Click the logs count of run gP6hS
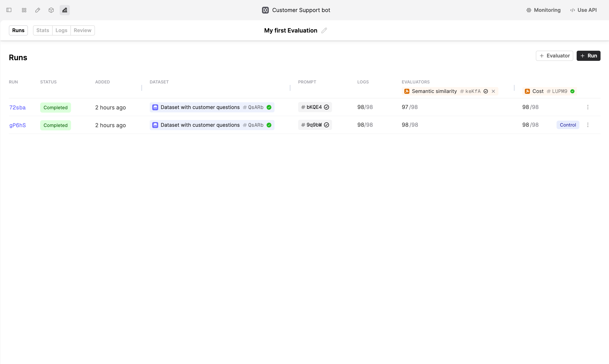 [365, 125]
